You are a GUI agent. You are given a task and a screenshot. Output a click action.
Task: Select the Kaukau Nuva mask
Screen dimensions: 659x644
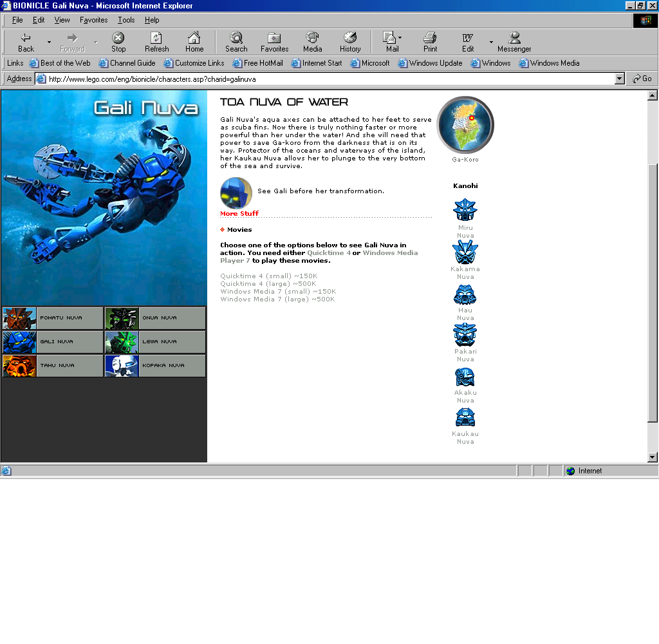[x=465, y=419]
